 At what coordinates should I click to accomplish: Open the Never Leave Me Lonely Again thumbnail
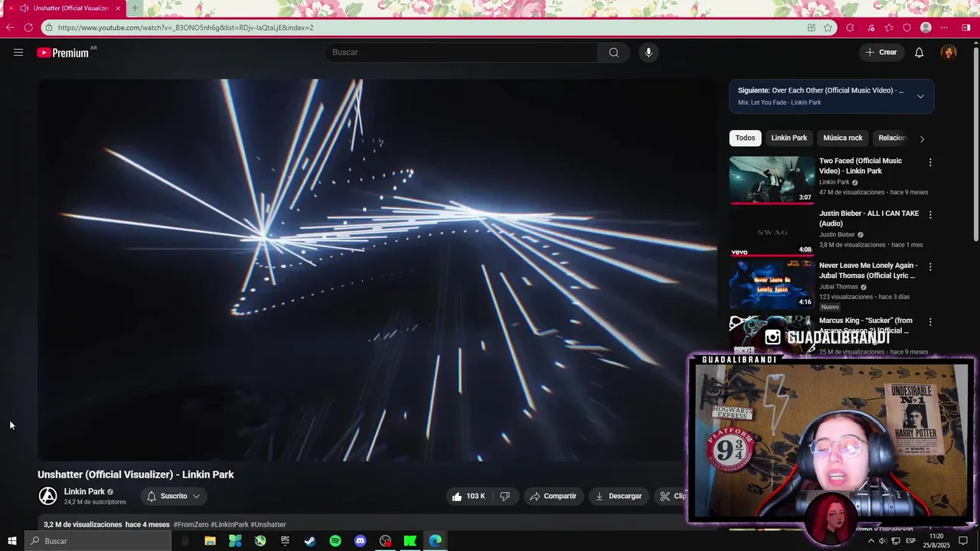click(x=772, y=285)
